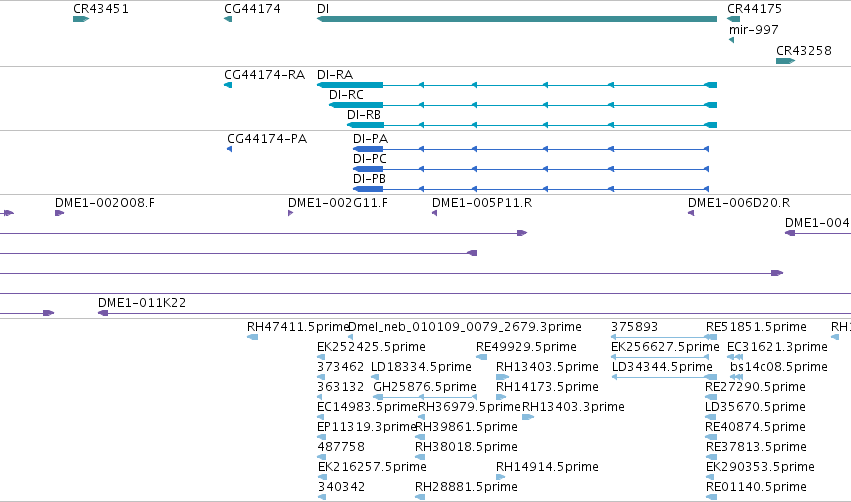Select the EK290353.5prime EST glyph
The image size is (851, 502).
[x=712, y=476]
